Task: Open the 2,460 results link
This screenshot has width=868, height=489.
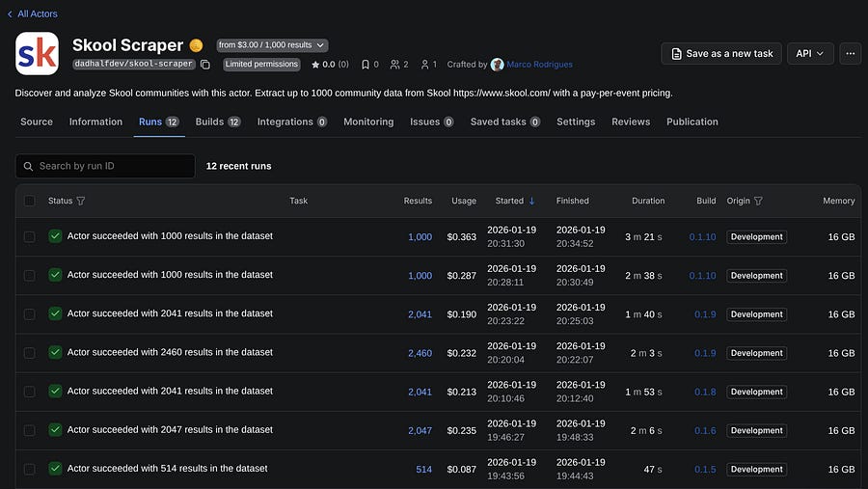Action: coord(420,353)
